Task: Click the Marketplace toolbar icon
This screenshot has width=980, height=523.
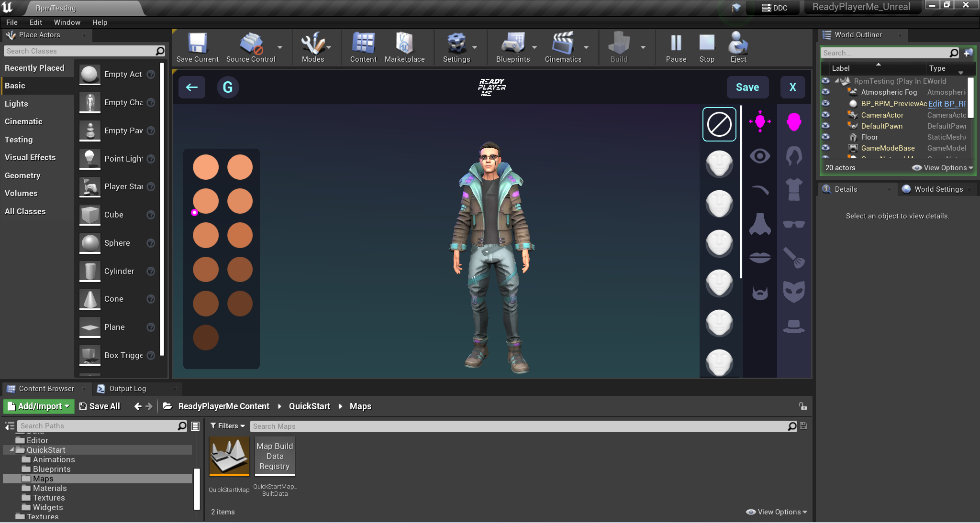Action: click(404, 47)
